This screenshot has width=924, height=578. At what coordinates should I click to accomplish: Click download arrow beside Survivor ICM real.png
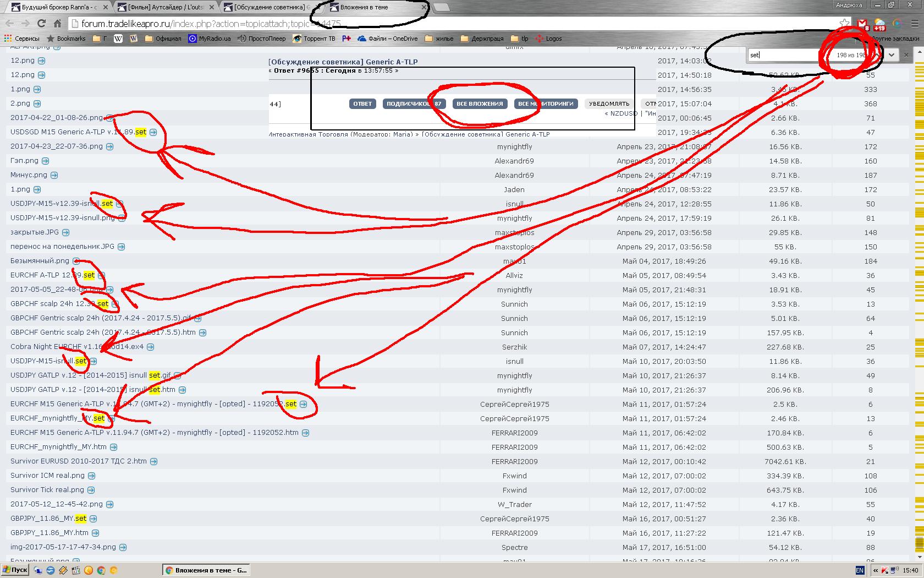[92, 476]
